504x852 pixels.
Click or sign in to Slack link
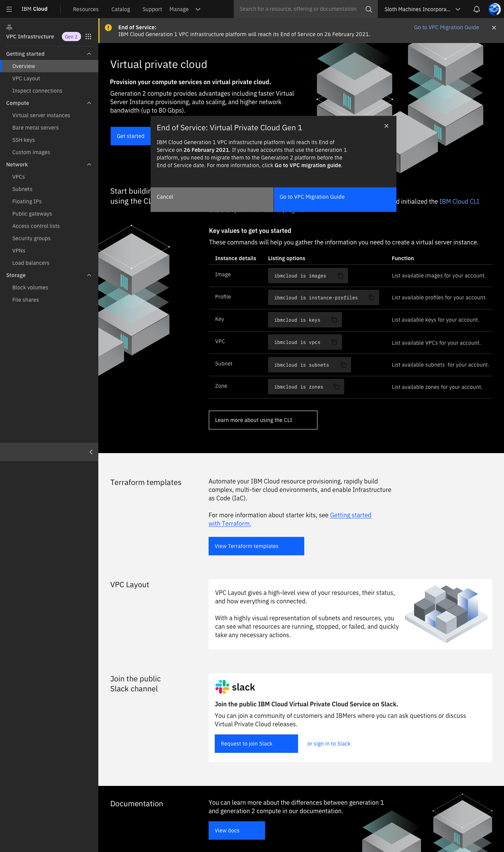(x=329, y=744)
